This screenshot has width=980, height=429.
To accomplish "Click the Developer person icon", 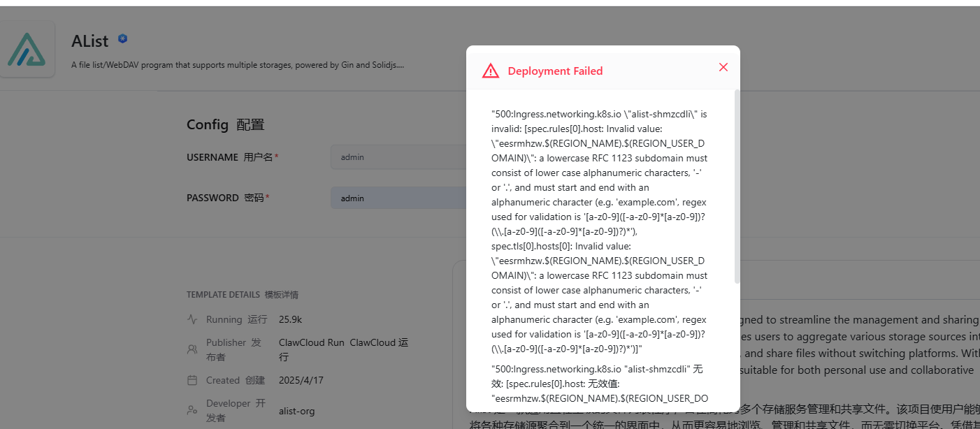I will coord(192,410).
